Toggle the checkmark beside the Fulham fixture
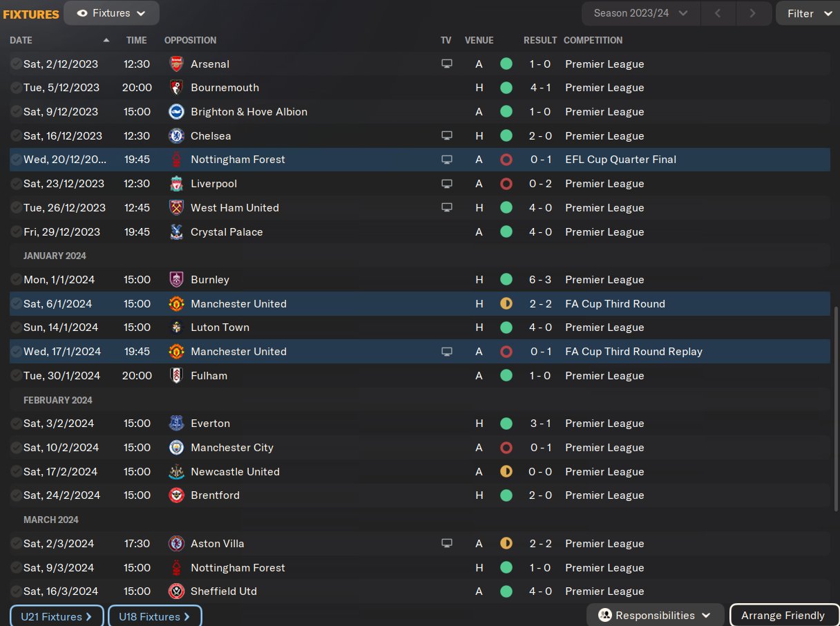 click(16, 376)
